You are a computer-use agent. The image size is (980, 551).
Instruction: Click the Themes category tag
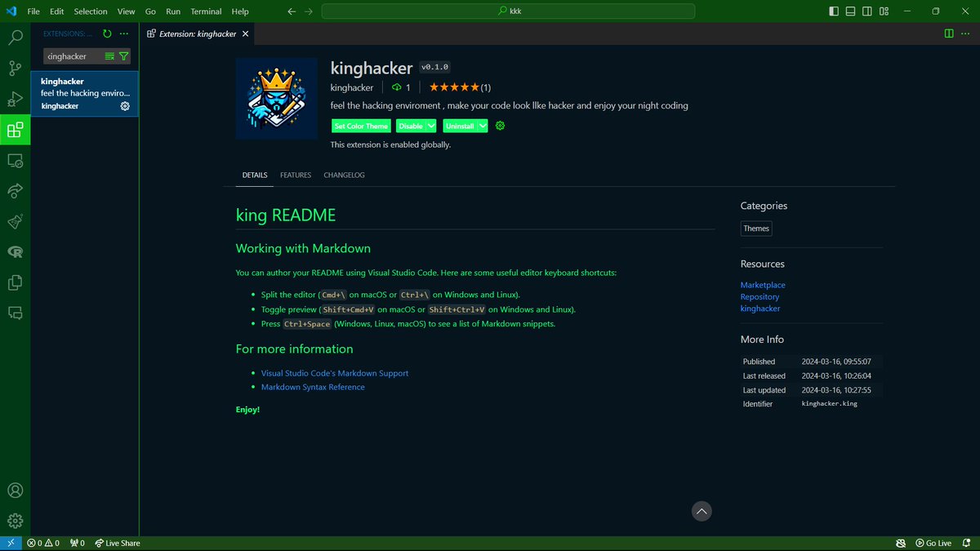[756, 229]
